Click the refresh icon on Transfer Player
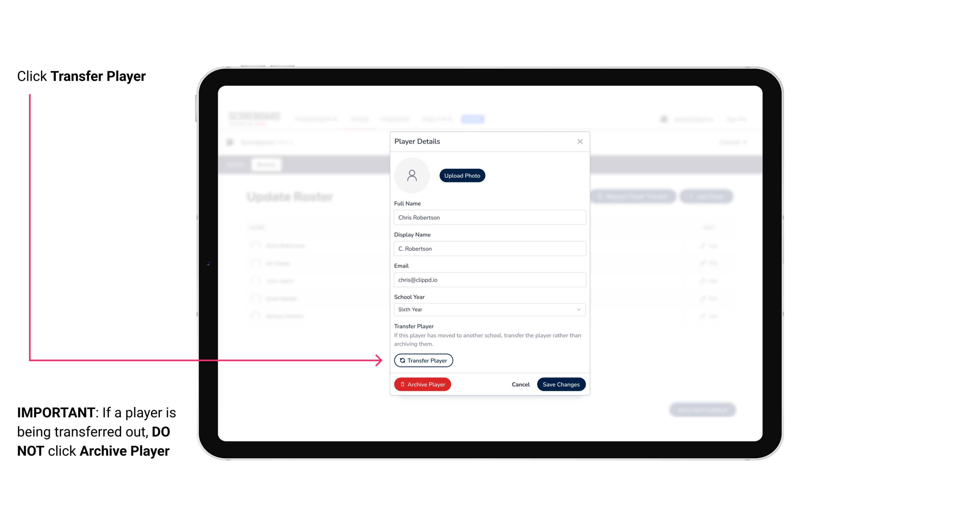 [x=402, y=360]
